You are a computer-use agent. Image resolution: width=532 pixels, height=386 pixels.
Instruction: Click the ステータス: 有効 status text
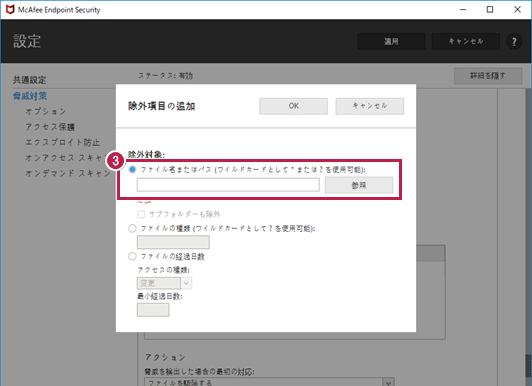tap(166, 76)
